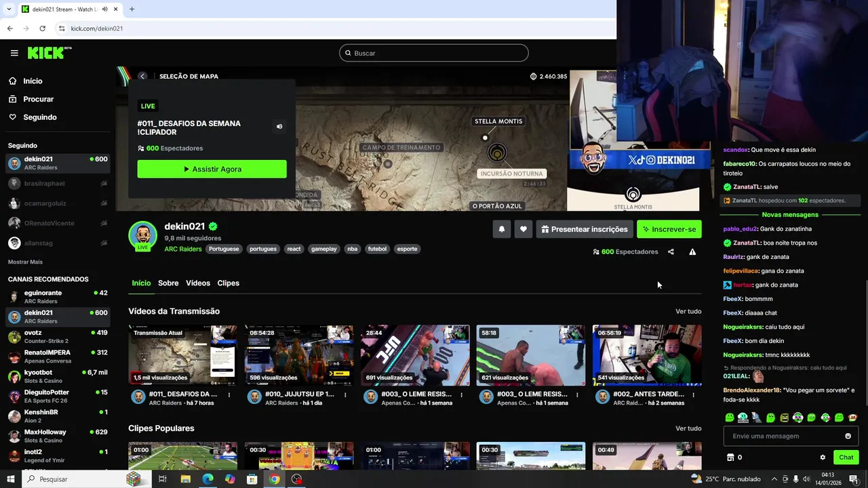Viewport: 868px width, 488px height.
Task: Open kyootbot Slots & Casino channel
Action: coord(58,376)
